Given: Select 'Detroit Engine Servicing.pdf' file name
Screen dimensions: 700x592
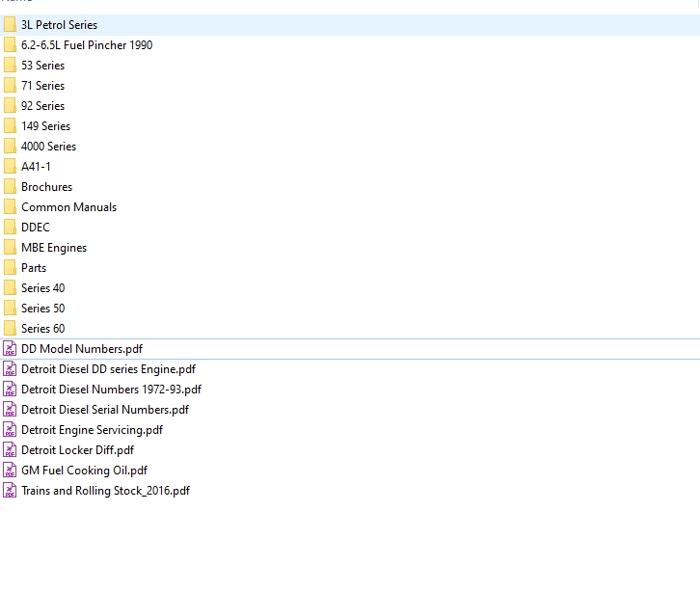Looking at the screenshot, I should pyautogui.click(x=92, y=429).
